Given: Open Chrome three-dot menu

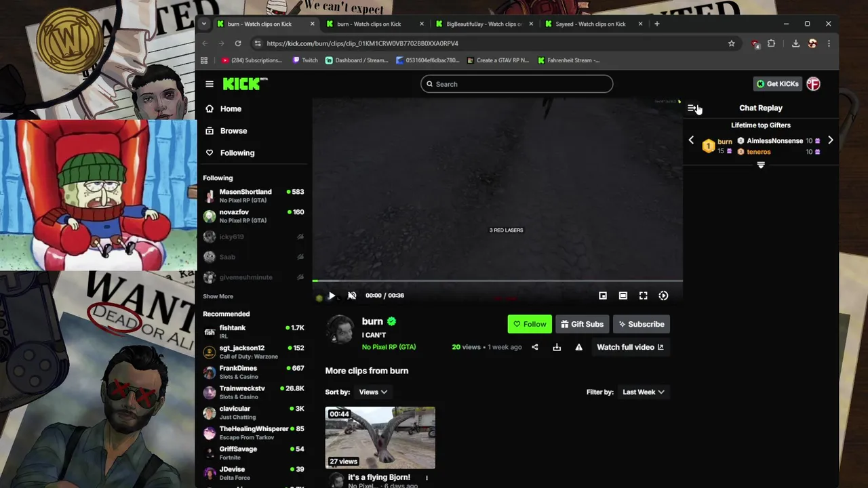Looking at the screenshot, I should [829, 43].
